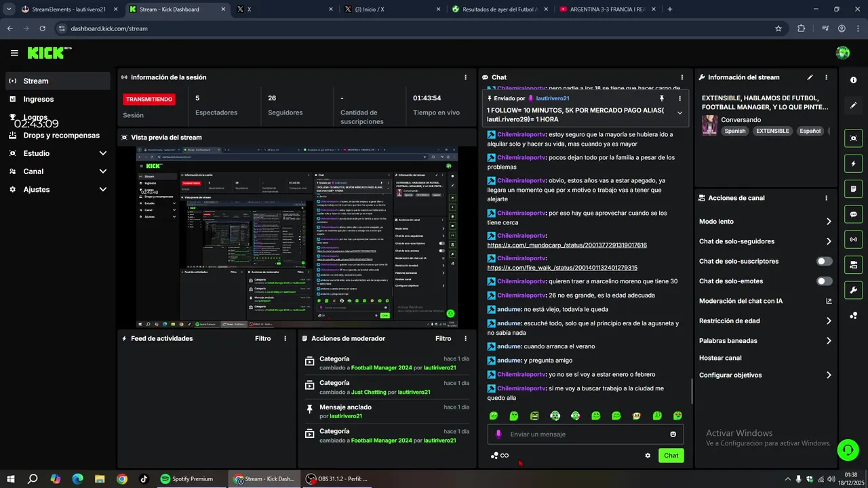
Task: Open the x.com/fire_walk_ status link
Action: [562, 268]
